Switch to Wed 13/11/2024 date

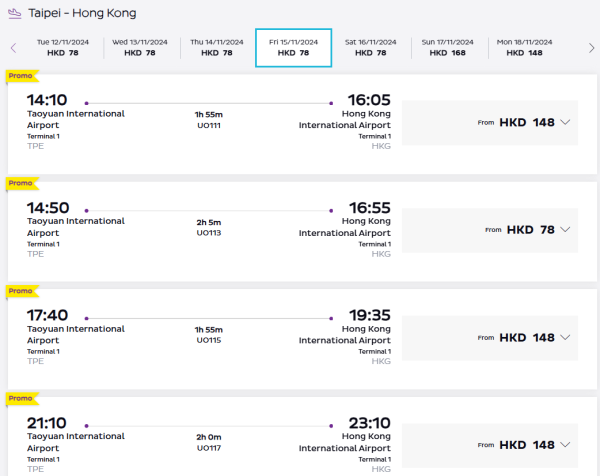click(x=140, y=47)
